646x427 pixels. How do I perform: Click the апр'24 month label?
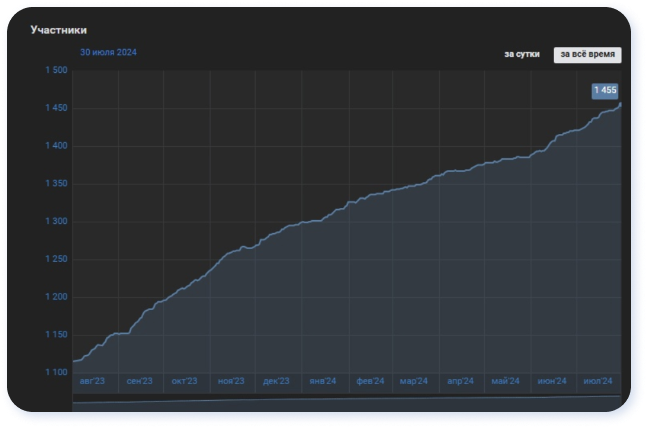coord(460,381)
